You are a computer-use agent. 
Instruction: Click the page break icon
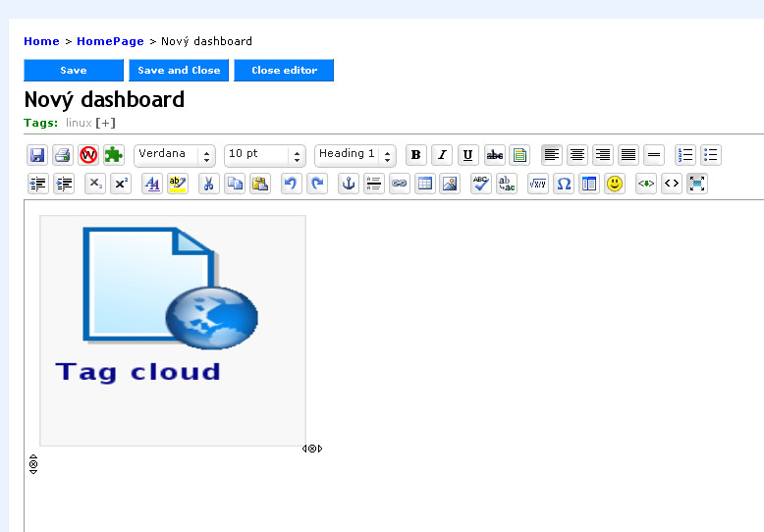tap(374, 184)
